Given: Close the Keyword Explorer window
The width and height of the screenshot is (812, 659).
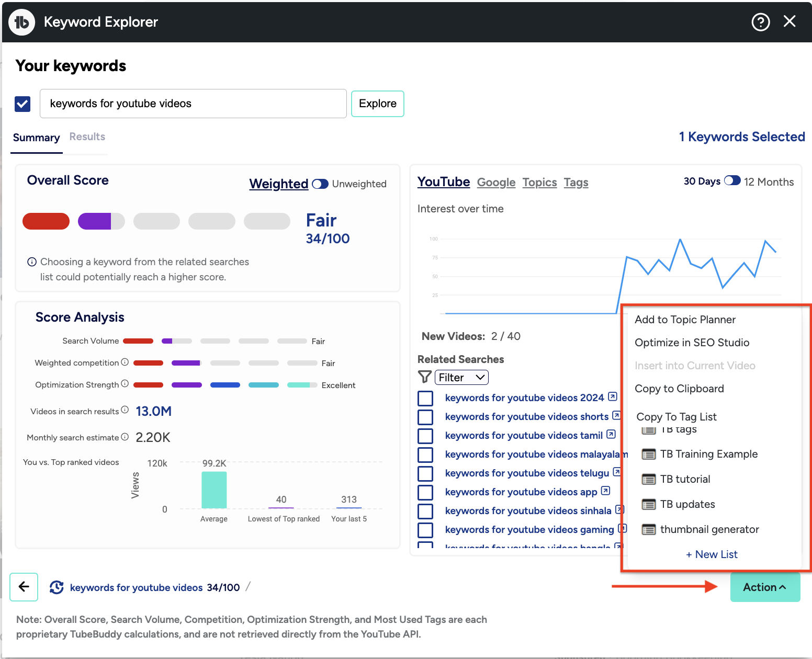Looking at the screenshot, I should [790, 21].
